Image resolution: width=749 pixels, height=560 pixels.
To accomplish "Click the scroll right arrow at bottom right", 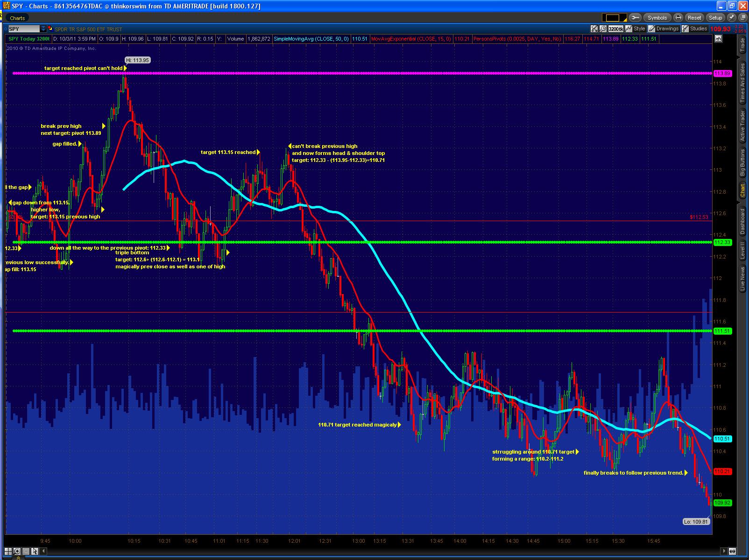I will click(724, 551).
